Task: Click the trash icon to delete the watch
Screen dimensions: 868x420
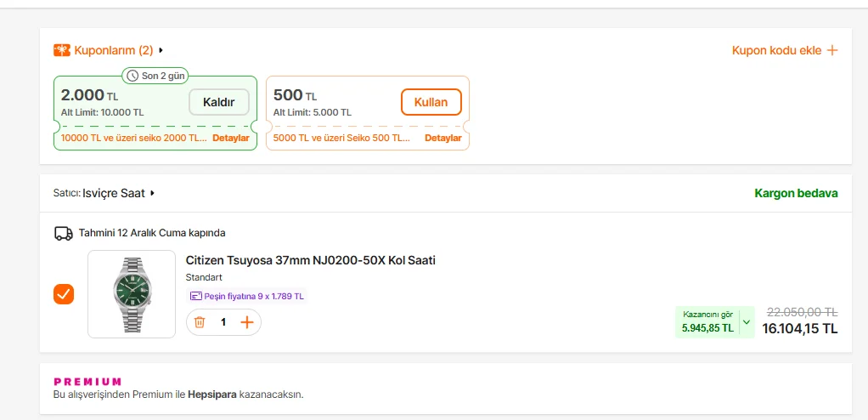Action: pos(200,322)
